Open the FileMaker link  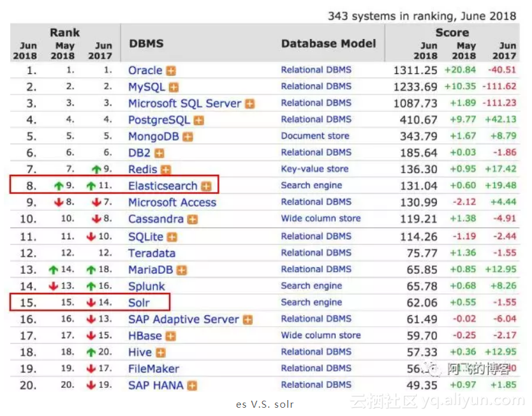(154, 369)
